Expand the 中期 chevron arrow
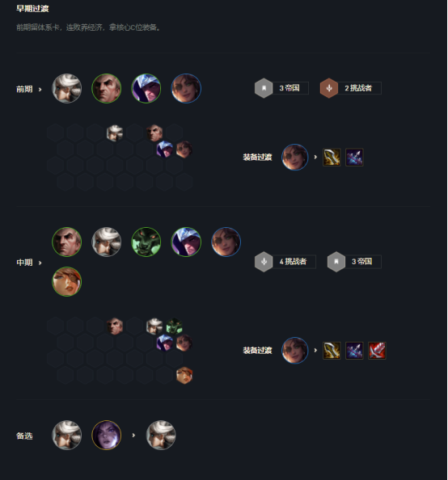Image resolution: width=448 pixels, height=480 pixels. pos(40,263)
